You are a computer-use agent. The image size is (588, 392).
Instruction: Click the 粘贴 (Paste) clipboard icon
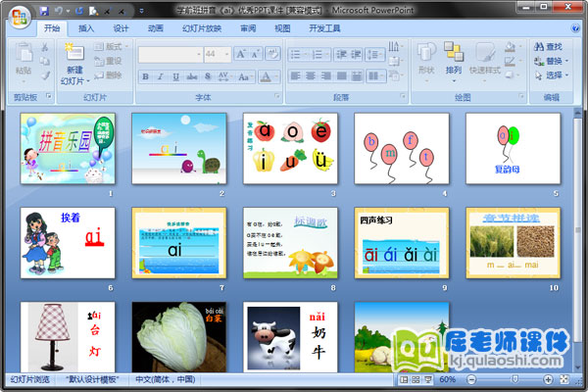point(24,53)
